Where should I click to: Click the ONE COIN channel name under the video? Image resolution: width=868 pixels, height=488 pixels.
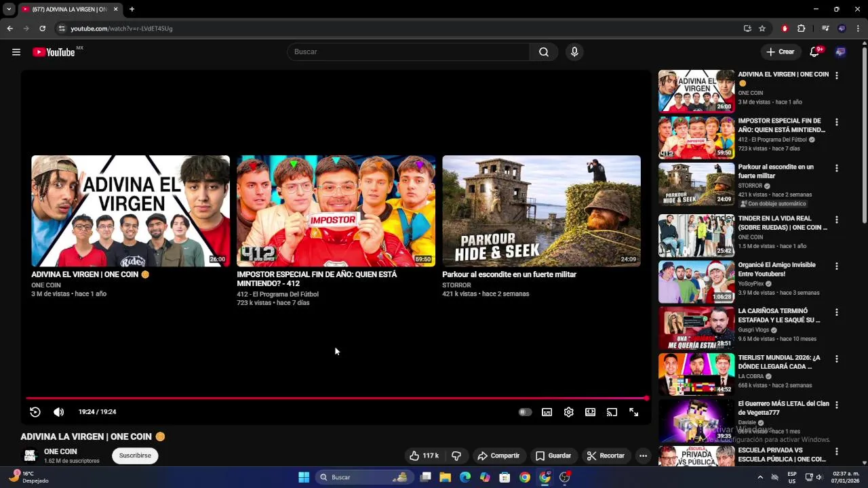(60, 451)
